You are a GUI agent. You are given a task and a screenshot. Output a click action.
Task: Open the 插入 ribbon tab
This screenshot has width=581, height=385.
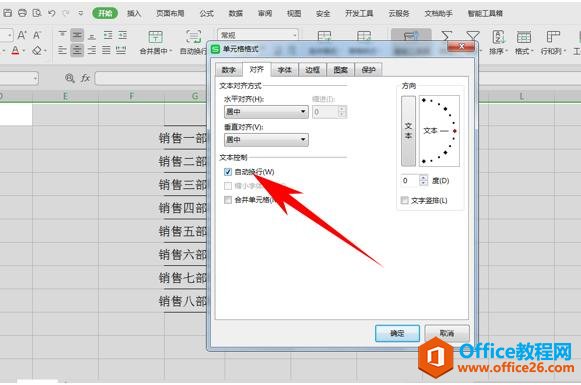click(x=134, y=13)
